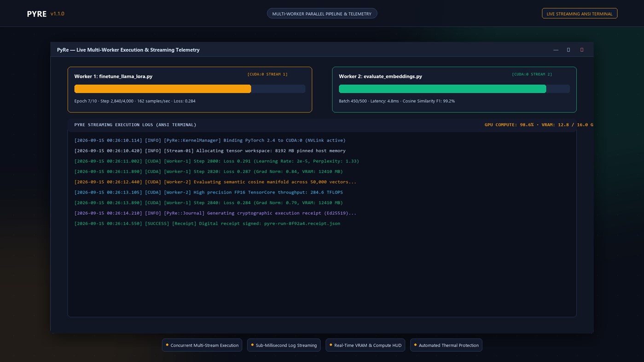This screenshot has width=644, height=362.
Task: Select the Stream-01 Allocating tensor workspace line
Action: [x=210, y=151]
